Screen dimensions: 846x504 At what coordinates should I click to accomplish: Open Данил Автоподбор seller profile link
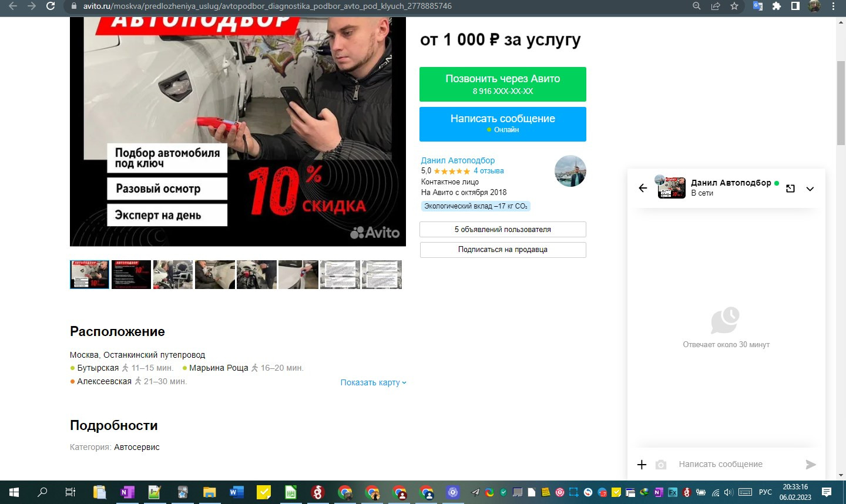[x=458, y=160]
